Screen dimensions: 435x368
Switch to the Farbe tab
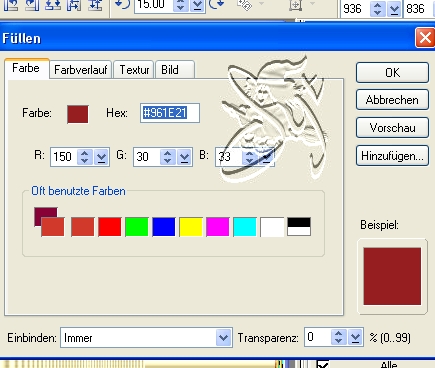pyautogui.click(x=27, y=69)
